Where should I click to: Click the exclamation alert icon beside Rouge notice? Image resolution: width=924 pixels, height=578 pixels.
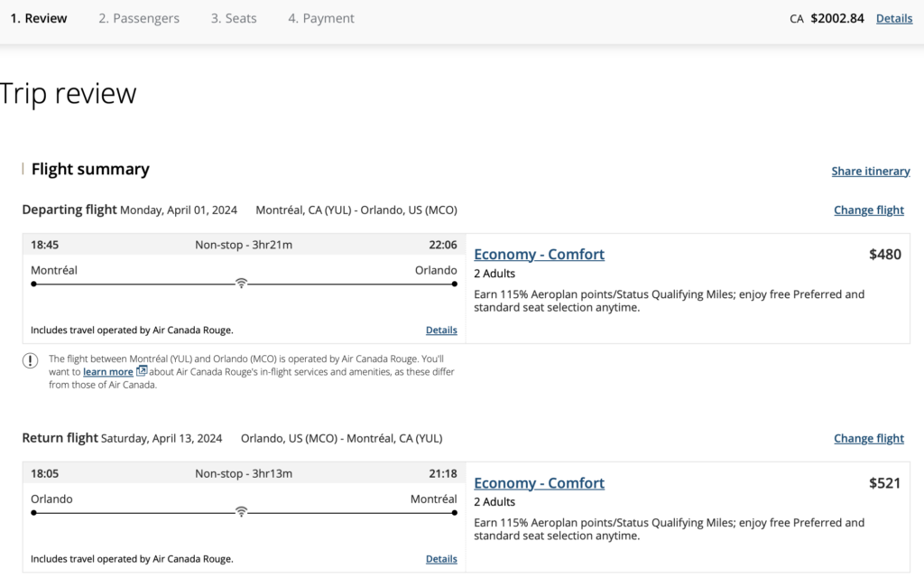pos(31,360)
